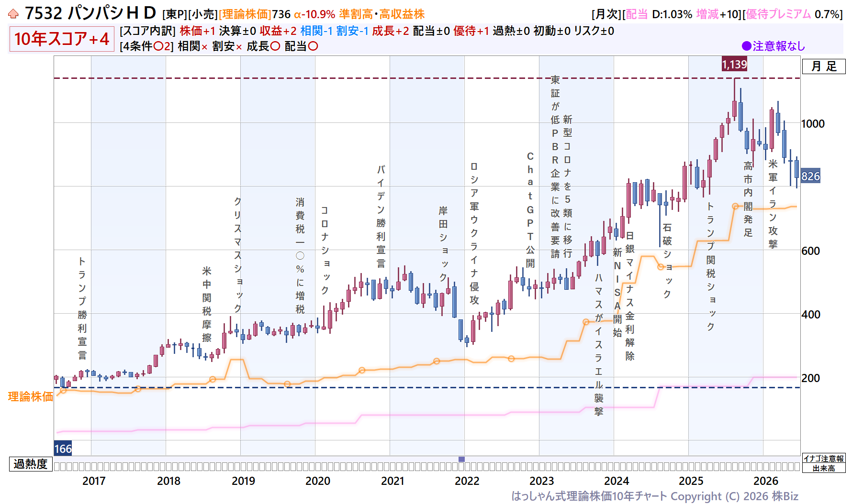The image size is (852, 504).
Task: Click the 優待プレミアム 0.7% tag
Action: (793, 14)
